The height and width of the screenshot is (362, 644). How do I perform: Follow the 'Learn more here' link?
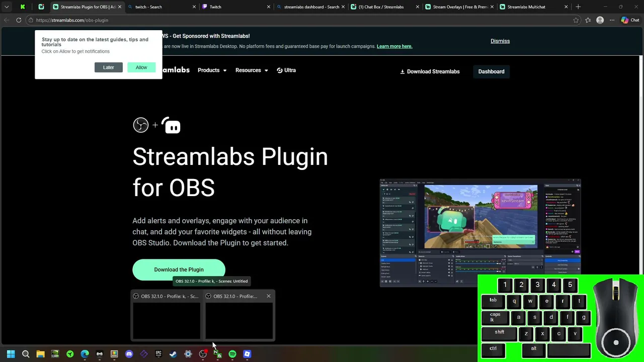pos(394,46)
